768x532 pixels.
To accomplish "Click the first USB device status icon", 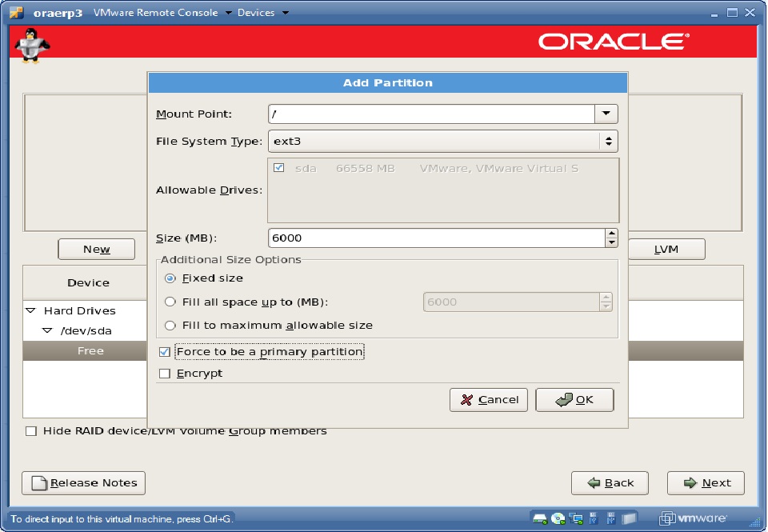I will tap(594, 518).
